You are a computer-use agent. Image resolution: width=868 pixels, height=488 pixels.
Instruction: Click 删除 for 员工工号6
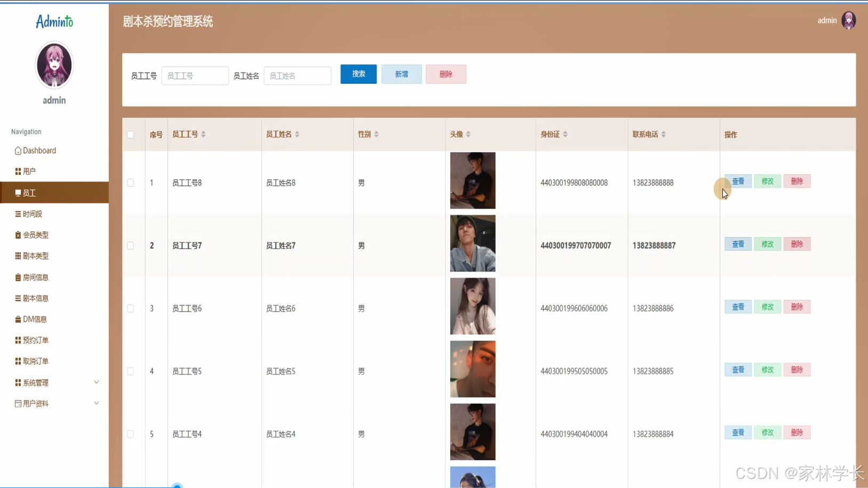797,307
